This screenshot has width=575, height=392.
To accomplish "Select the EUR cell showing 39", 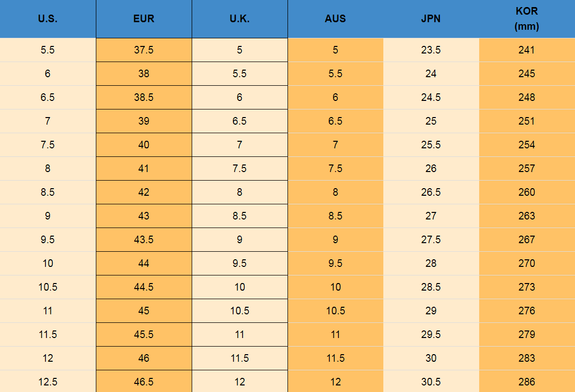I will click(144, 121).
